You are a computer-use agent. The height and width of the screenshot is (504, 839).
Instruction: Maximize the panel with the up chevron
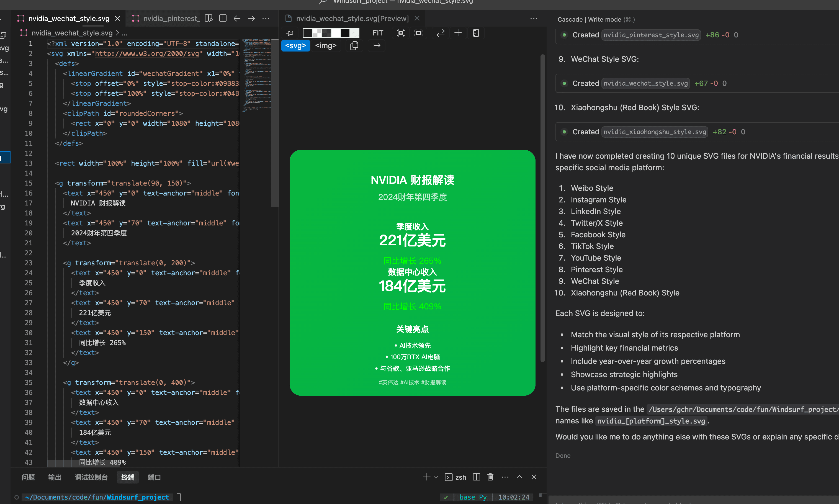(x=519, y=477)
